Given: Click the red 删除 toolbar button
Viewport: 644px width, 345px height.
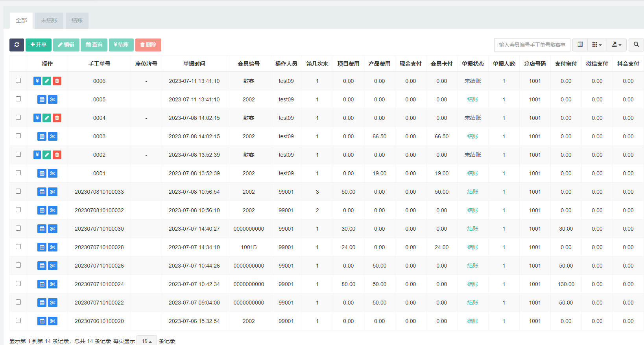Looking at the screenshot, I should click(148, 45).
